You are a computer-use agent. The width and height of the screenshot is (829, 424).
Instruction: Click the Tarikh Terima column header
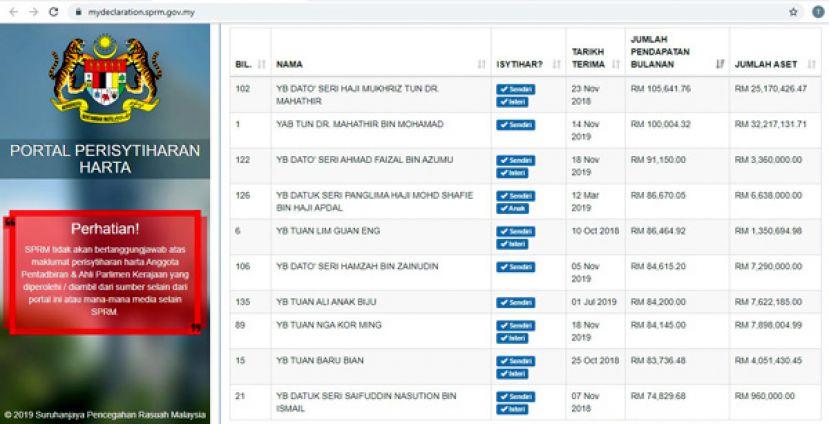590,57
